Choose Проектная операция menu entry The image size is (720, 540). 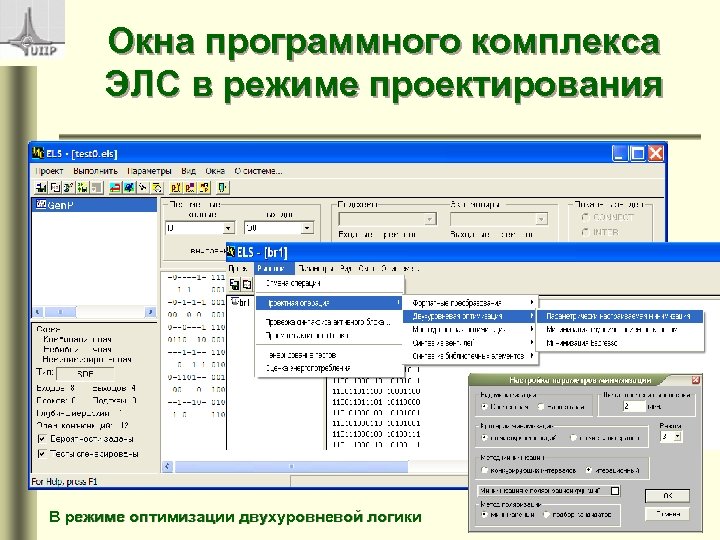coord(329,303)
